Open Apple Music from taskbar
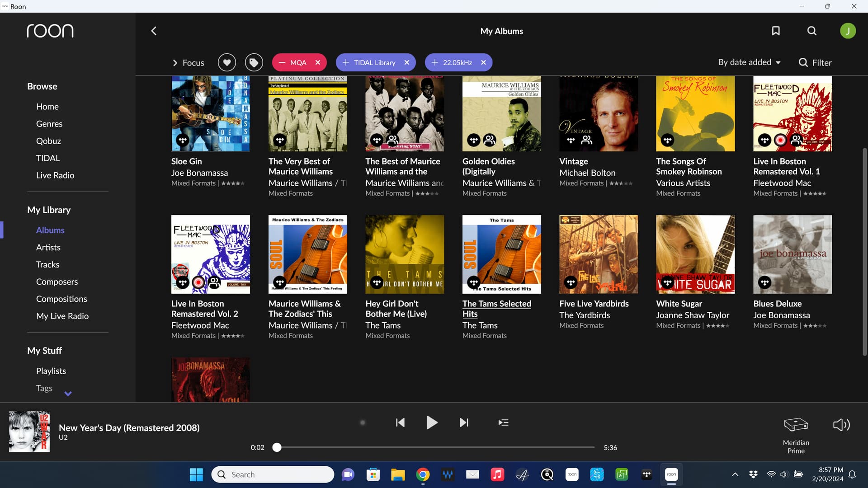 [x=497, y=474]
